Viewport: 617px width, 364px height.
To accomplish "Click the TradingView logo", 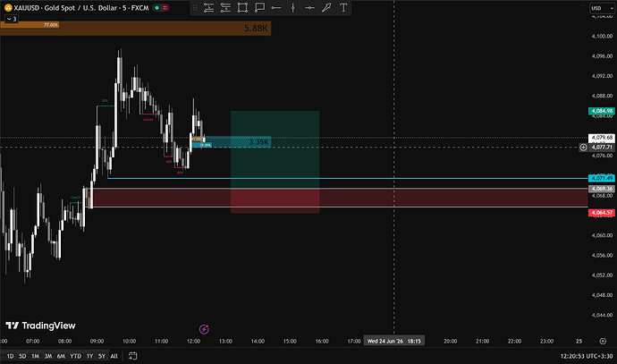I will click(x=40, y=326).
